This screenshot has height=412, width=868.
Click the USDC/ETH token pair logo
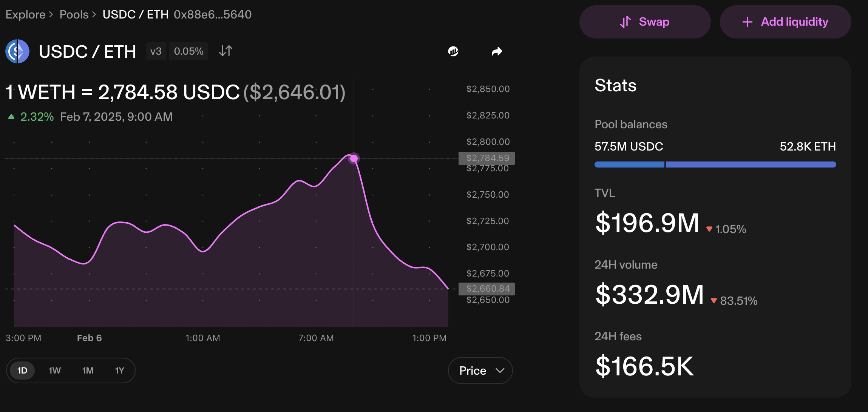point(17,51)
